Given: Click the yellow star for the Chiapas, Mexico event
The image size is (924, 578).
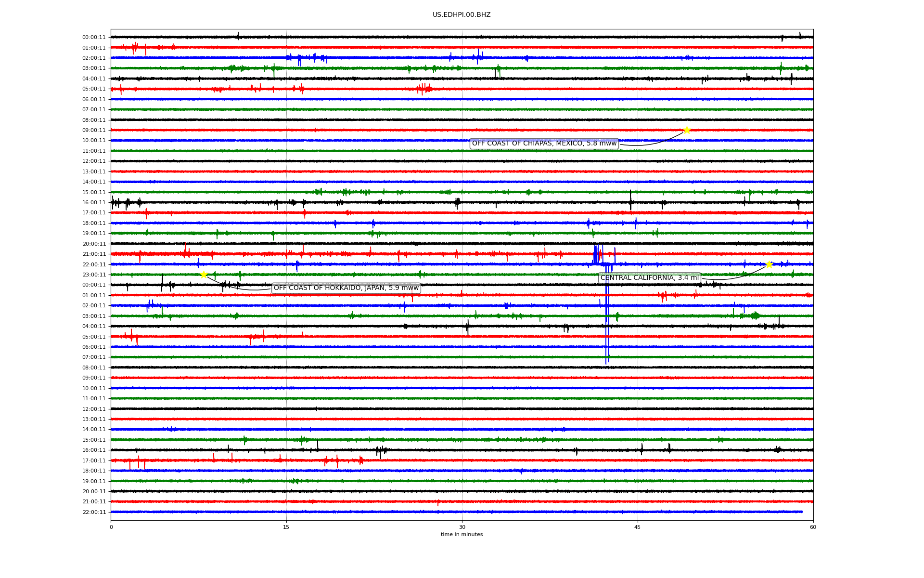Looking at the screenshot, I should [x=687, y=130].
